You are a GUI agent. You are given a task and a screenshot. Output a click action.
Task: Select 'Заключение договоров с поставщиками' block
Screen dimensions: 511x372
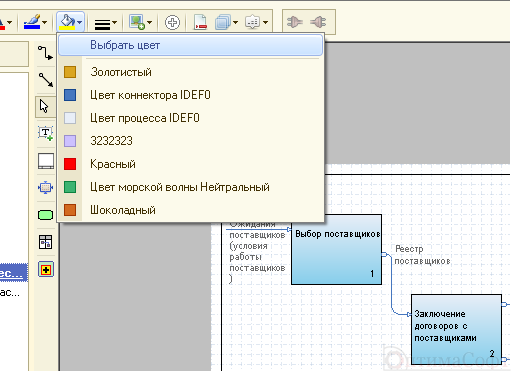(x=456, y=329)
